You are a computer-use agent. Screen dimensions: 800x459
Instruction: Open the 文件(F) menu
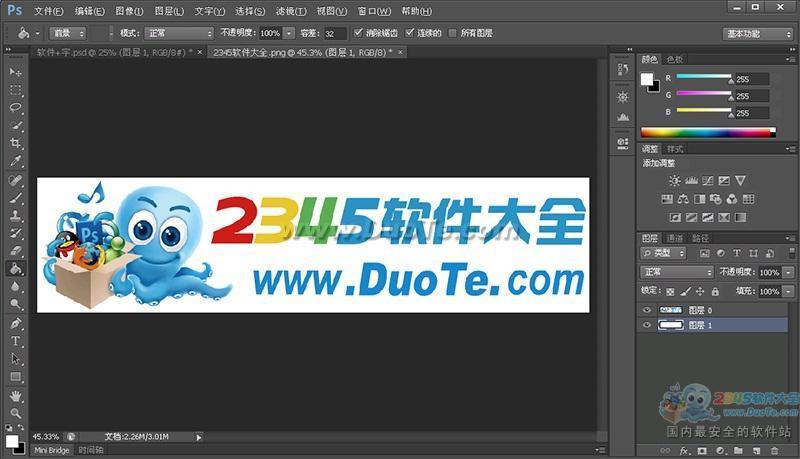tap(48, 11)
